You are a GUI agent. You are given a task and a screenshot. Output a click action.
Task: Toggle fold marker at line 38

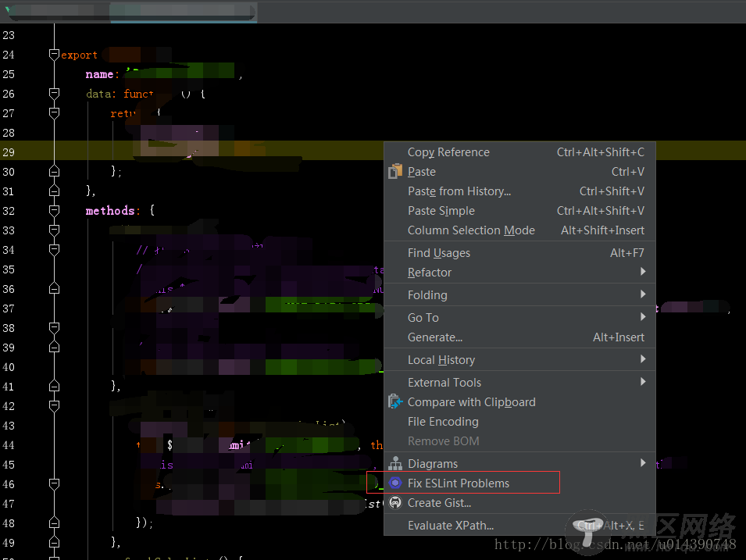click(54, 328)
